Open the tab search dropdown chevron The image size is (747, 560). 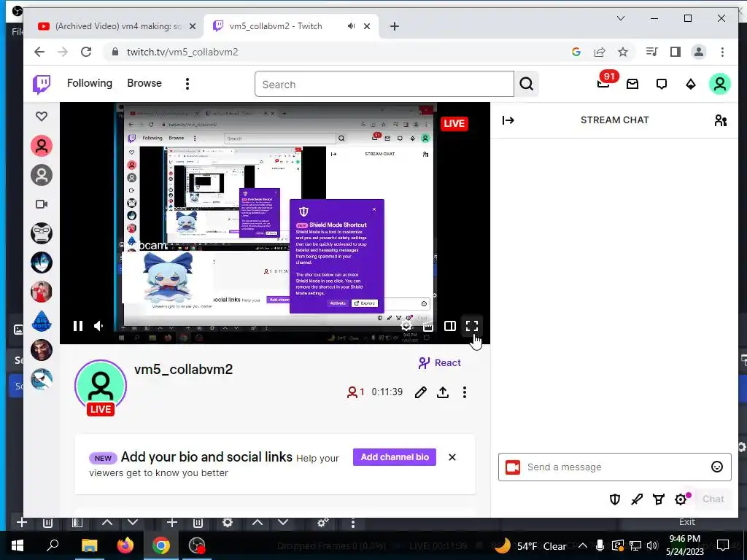point(620,18)
